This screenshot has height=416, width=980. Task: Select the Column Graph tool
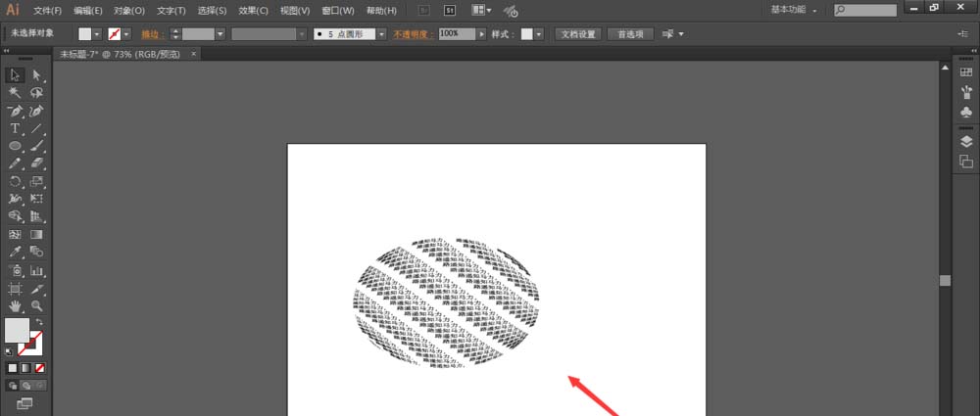tap(37, 271)
